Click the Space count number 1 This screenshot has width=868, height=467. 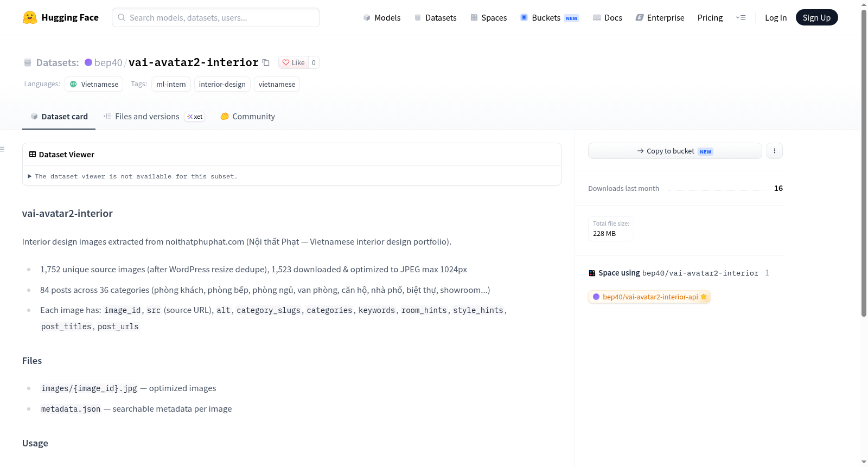coord(767,273)
